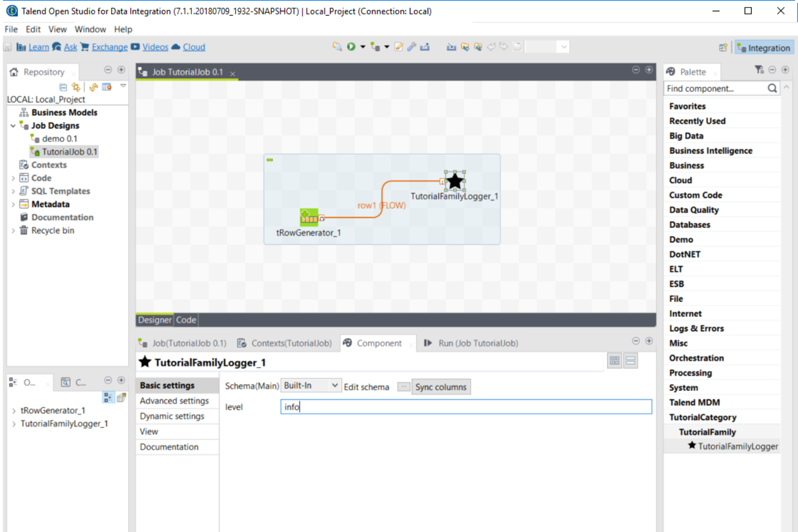Click the Repository link with editor icon
Viewport: 798px width, 532px height.
pyautogui.click(x=76, y=87)
